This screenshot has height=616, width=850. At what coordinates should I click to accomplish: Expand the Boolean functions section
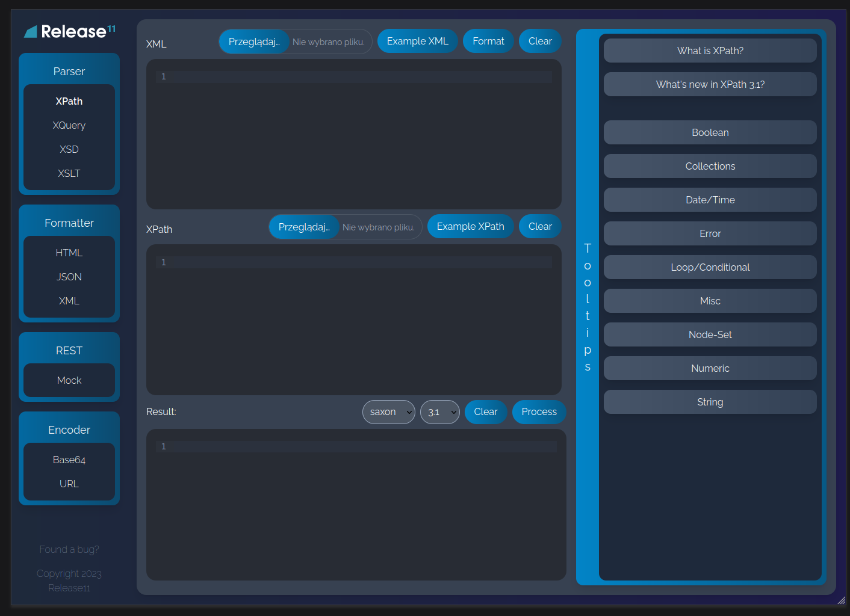tap(710, 132)
